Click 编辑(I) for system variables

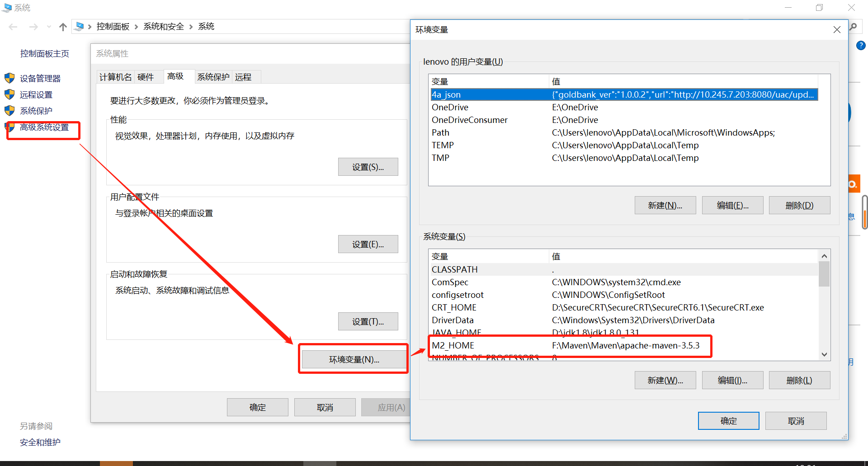[x=732, y=380]
